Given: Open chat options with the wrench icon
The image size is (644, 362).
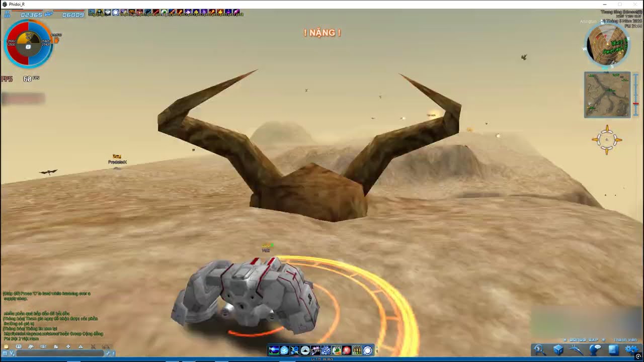Looking at the screenshot, I should click(x=108, y=353).
